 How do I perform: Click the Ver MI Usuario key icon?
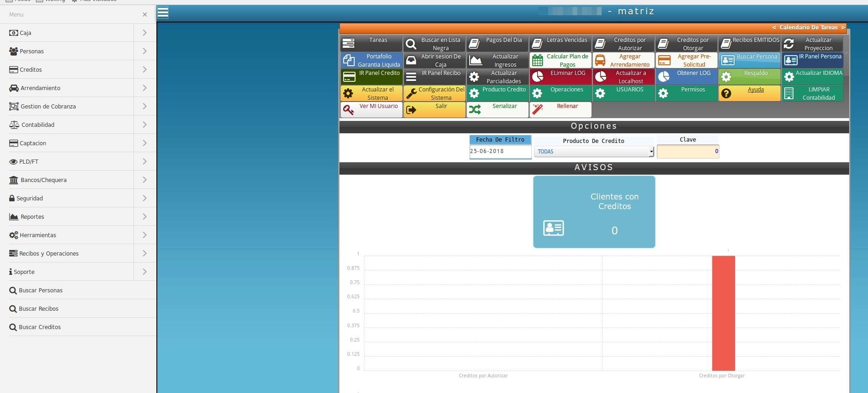tap(349, 110)
